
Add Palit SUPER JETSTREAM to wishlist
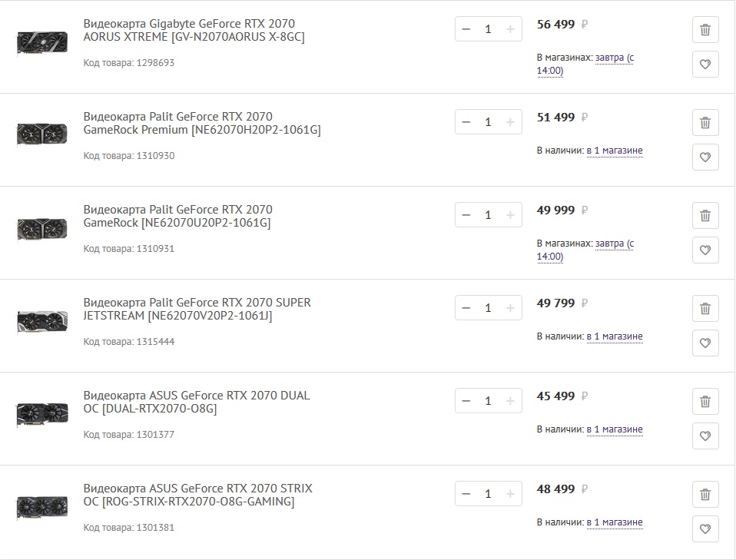click(x=705, y=343)
